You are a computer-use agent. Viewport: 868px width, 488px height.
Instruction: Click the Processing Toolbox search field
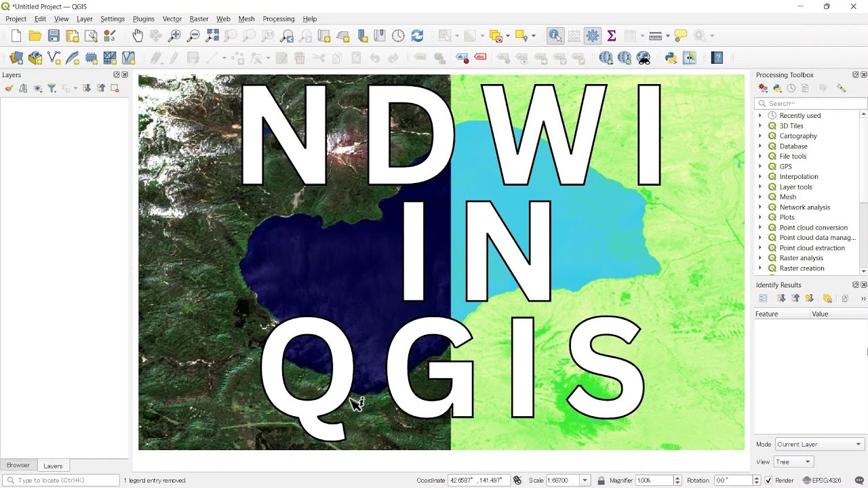point(810,104)
